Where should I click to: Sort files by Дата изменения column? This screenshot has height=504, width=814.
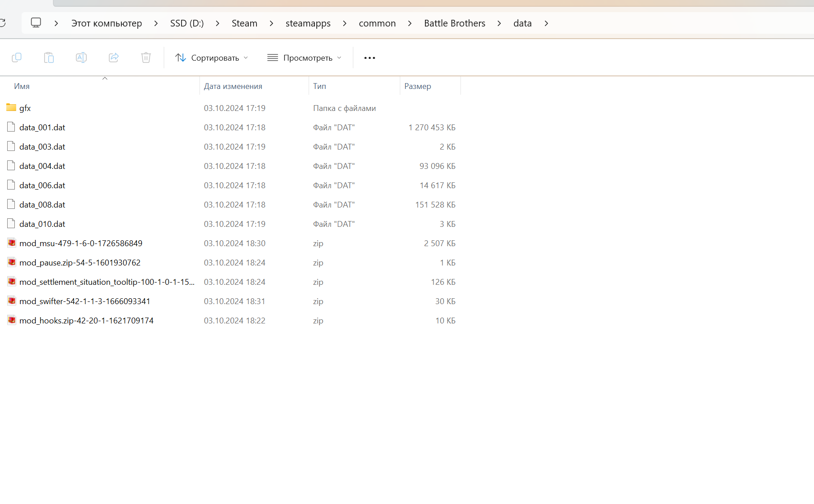[x=233, y=86]
